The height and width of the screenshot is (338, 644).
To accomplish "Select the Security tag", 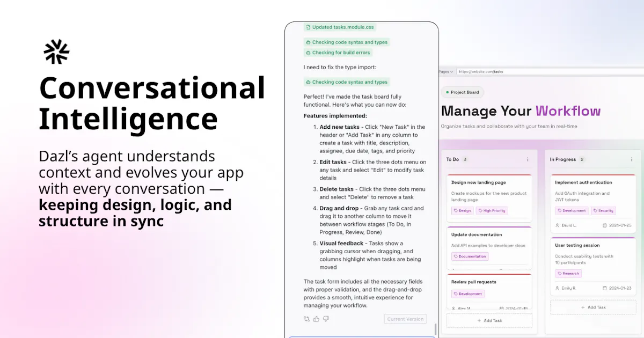I will (x=603, y=211).
